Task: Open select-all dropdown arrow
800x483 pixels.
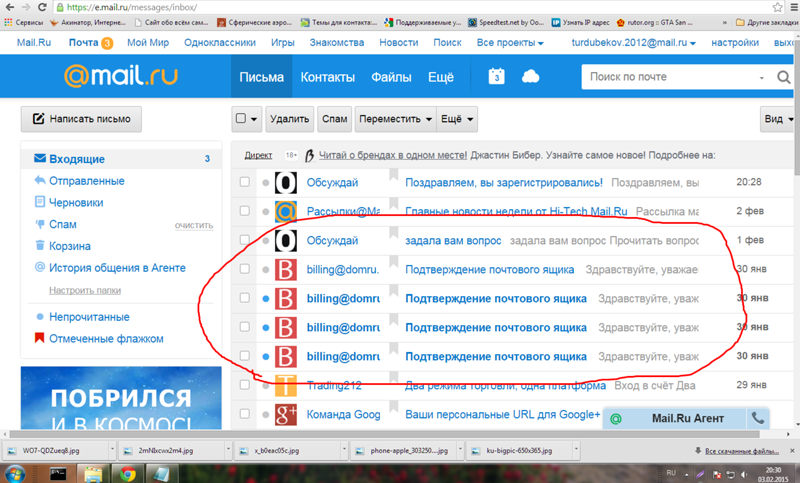Action: [x=254, y=119]
